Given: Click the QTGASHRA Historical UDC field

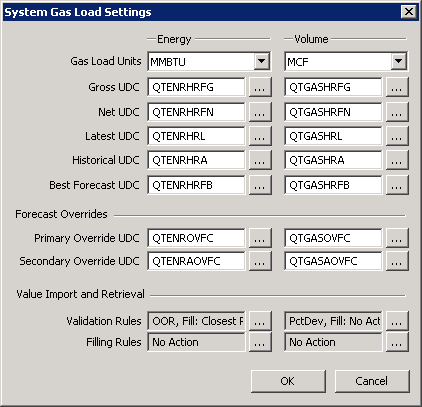Looking at the screenshot, I should point(333,160).
